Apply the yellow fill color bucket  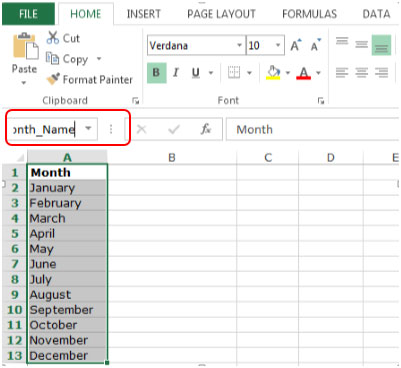click(273, 72)
